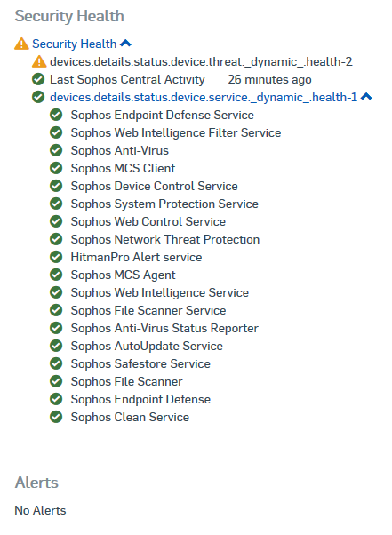Select the Sophos Endpoint Defense Service entry
Screen dimensions: 392x535
[x=163, y=115]
